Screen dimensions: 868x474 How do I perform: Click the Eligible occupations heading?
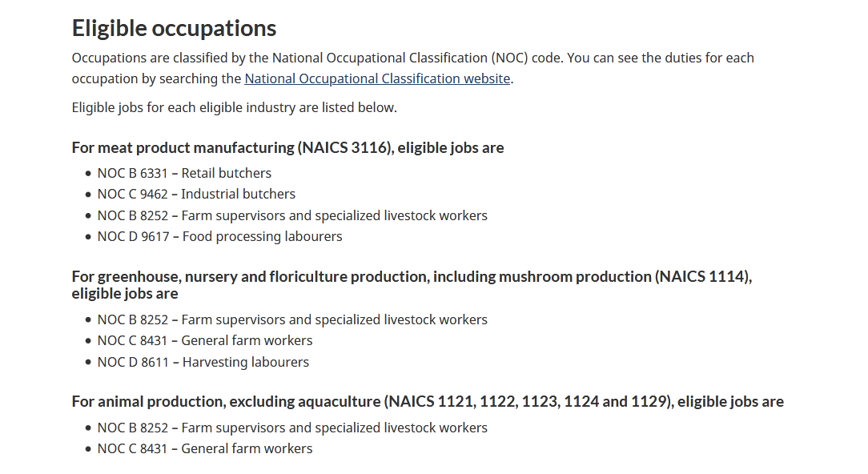174,28
